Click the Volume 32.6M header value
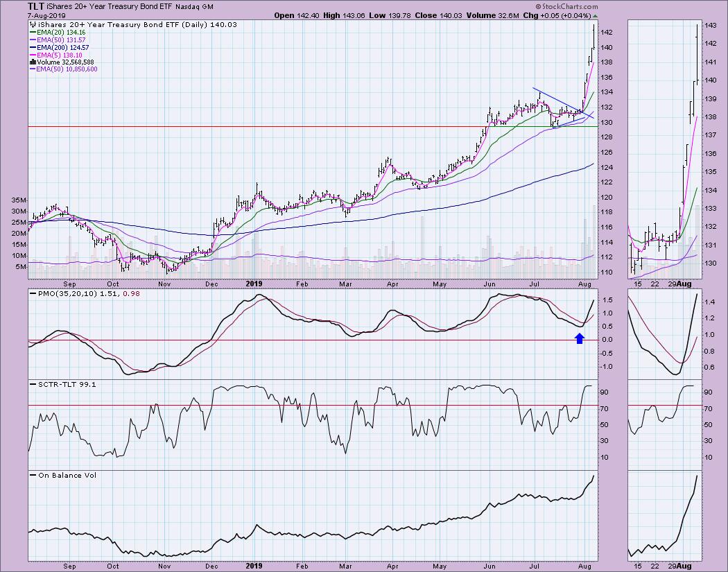 (x=492, y=15)
